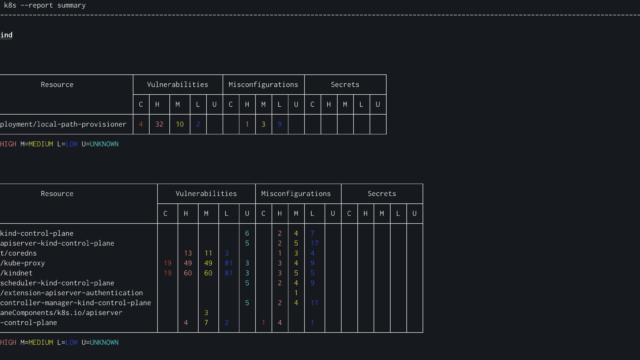
Task: Click the '32' high vulnerabilities value for local-path-provisioner
Action: [159, 124]
